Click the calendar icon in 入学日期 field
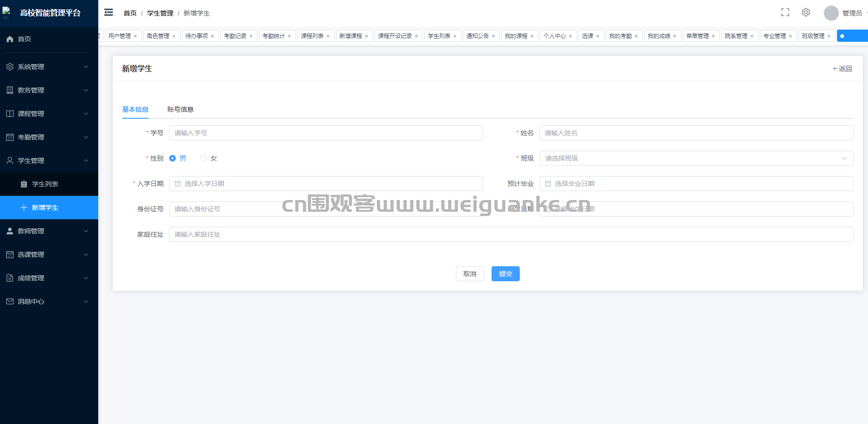 [x=178, y=184]
